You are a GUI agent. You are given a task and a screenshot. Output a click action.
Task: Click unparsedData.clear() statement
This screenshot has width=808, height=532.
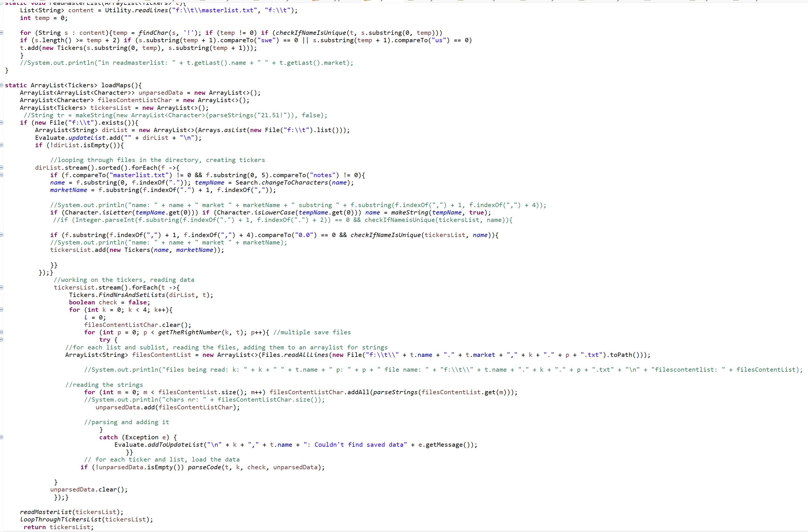(89, 489)
